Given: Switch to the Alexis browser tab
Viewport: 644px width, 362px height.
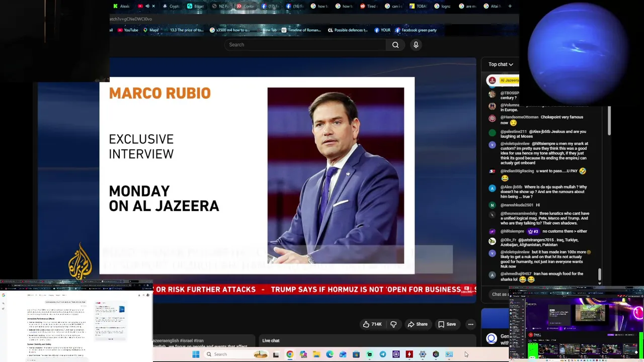Looking at the screenshot, I should [x=121, y=6].
